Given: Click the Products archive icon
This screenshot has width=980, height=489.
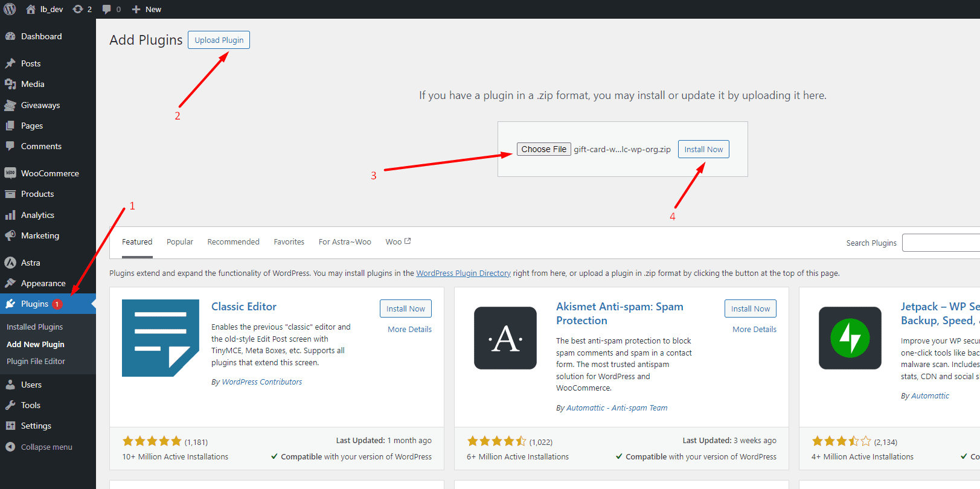Looking at the screenshot, I should 10,194.
